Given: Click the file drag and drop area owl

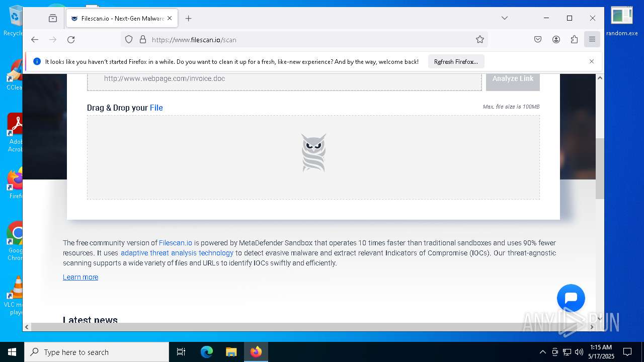Looking at the screenshot, I should pyautogui.click(x=313, y=153).
